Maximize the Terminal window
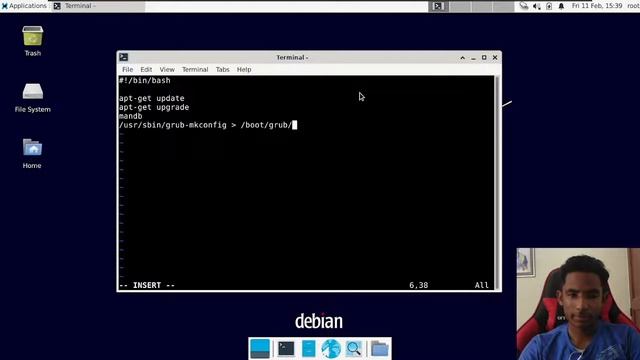 click(484, 58)
